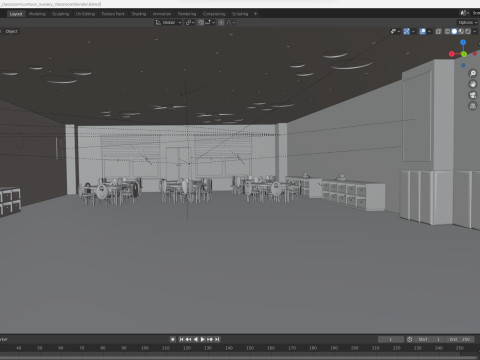Click the negative Z axis gizmo dot

pyautogui.click(x=463, y=65)
